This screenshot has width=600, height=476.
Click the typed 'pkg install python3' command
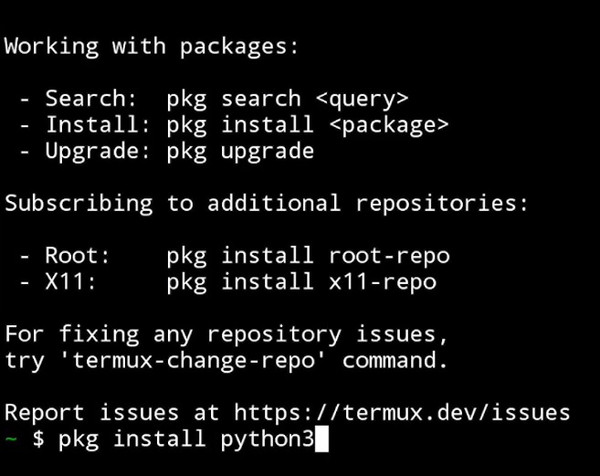[186, 438]
